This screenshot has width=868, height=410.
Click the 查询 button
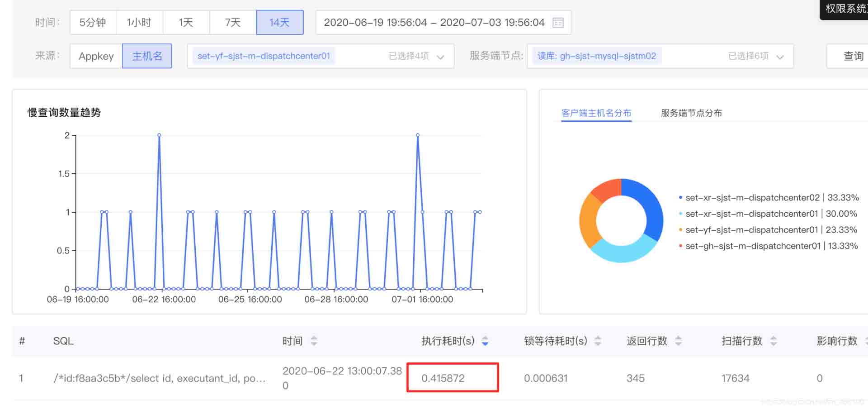coord(853,56)
